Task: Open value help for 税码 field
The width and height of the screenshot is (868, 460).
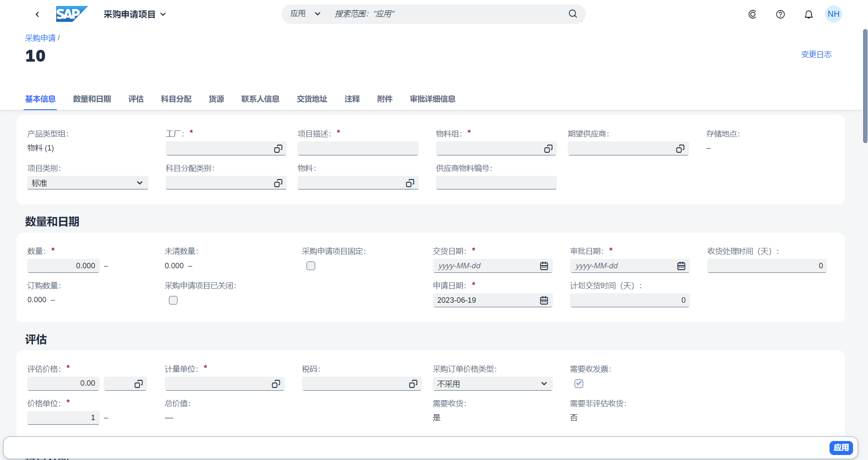Action: (412, 383)
